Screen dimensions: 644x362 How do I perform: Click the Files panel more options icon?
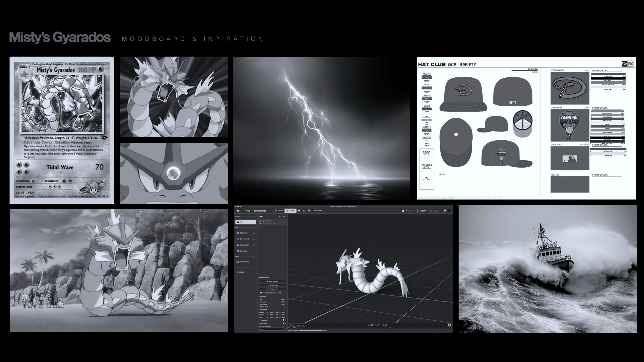point(284,216)
